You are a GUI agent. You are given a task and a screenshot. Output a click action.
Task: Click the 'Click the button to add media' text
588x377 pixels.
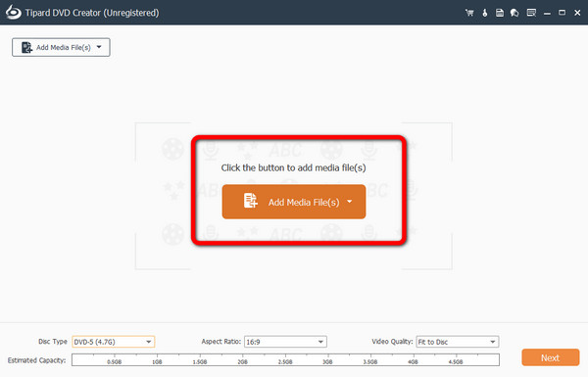[x=293, y=167]
